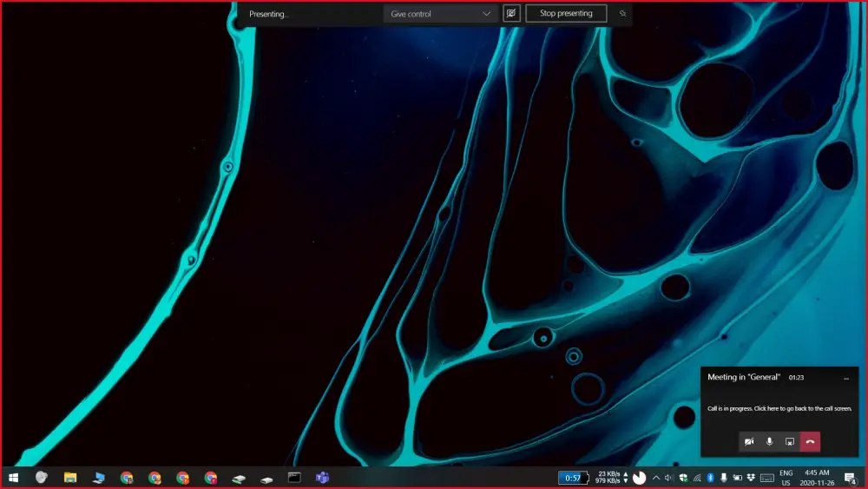Screen dimensions: 868x489
Task: Open the Windows Start menu
Action: click(14, 478)
